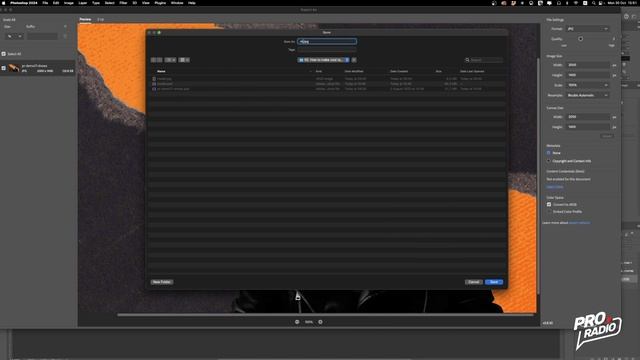The image size is (640, 360).
Task: Go back with the dialog's back arrow
Action: click(x=153, y=60)
